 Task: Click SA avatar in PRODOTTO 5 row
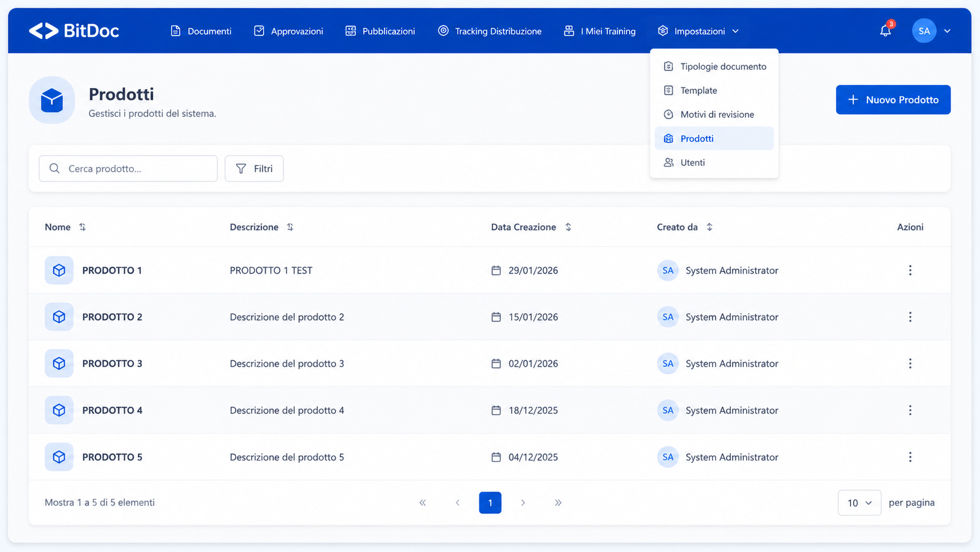(x=668, y=457)
